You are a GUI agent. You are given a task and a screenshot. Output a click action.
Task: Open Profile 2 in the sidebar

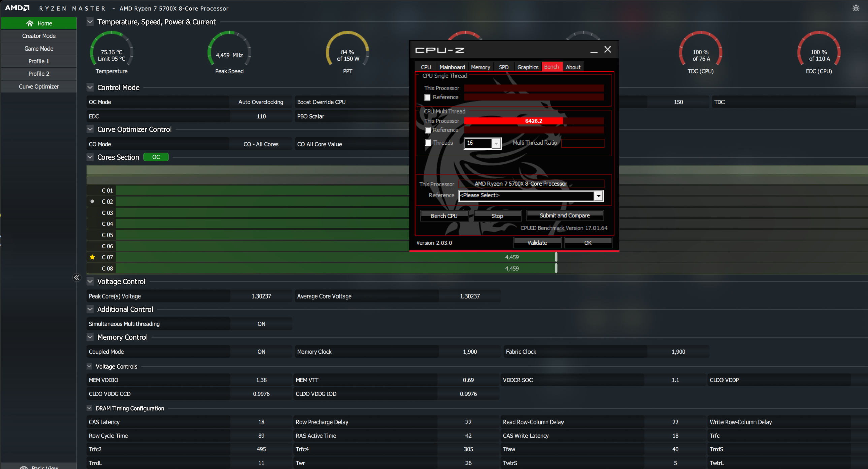[39, 74]
